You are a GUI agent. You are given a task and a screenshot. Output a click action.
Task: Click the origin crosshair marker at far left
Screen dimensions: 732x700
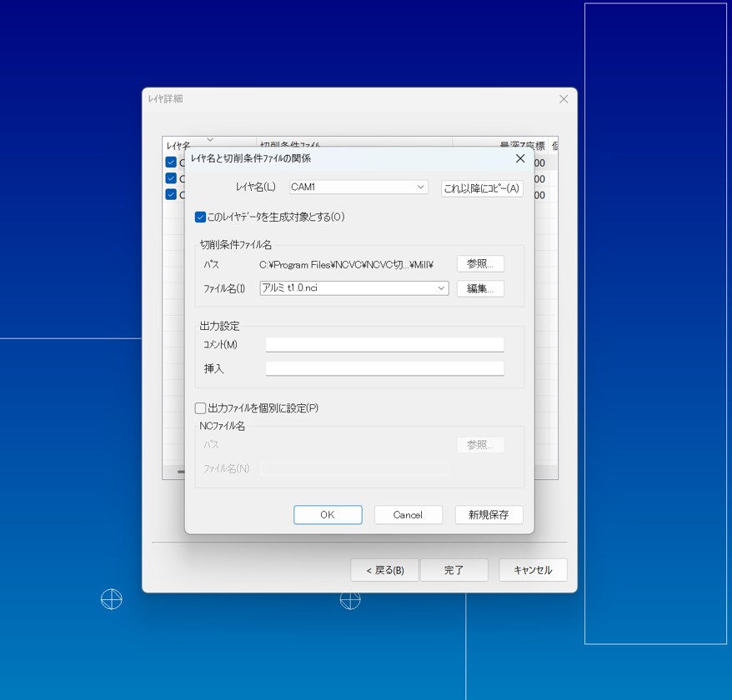tap(111, 599)
